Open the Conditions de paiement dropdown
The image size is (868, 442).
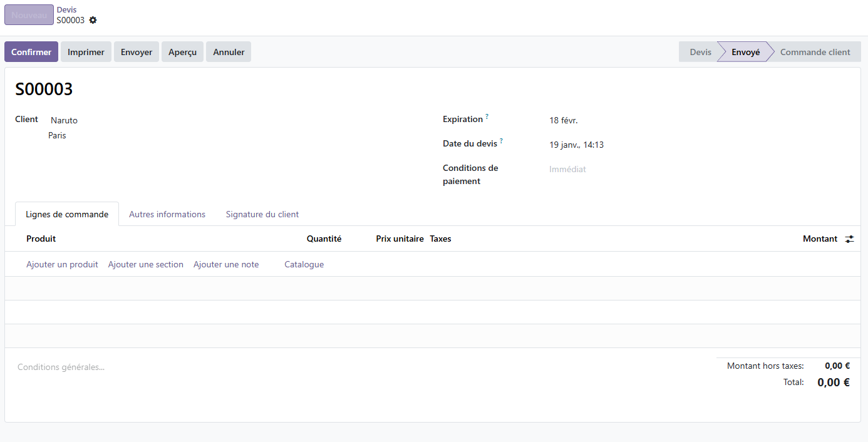click(626, 169)
